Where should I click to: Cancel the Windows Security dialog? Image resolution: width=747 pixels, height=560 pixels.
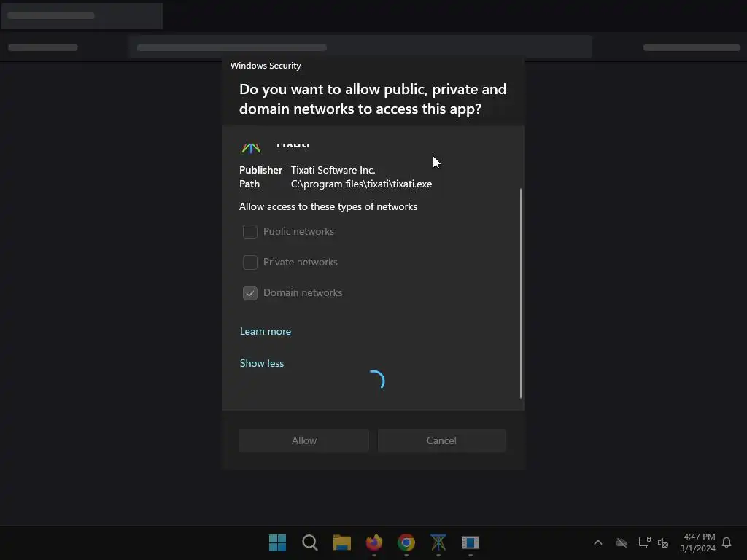[x=441, y=440]
